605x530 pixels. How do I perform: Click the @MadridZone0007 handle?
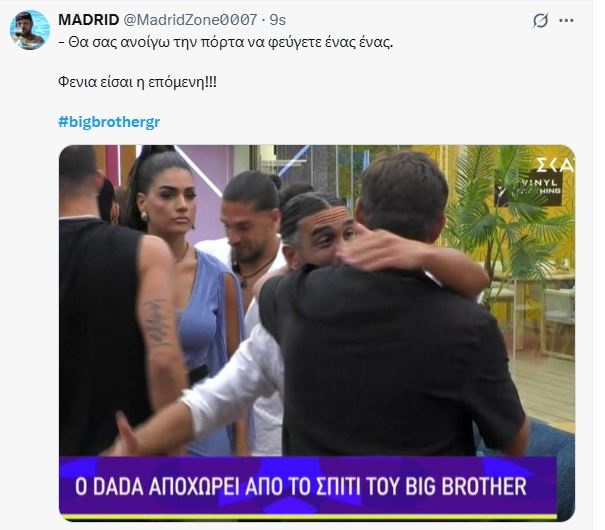[x=190, y=20]
